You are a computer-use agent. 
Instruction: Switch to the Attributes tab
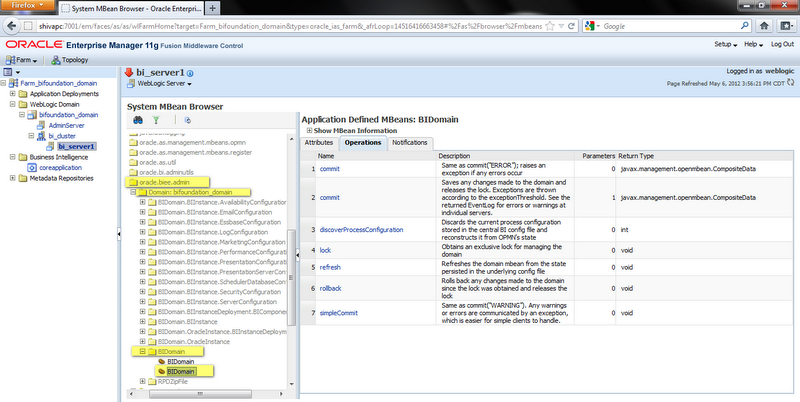[320, 143]
